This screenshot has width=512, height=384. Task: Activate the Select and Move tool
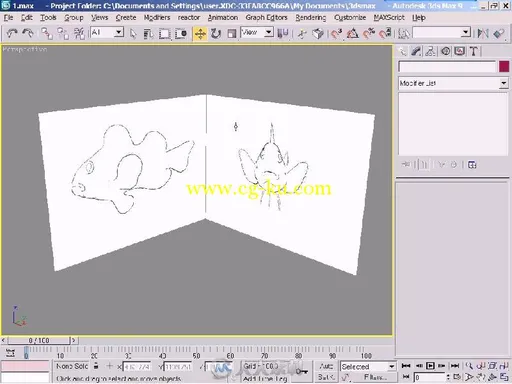click(x=200, y=34)
